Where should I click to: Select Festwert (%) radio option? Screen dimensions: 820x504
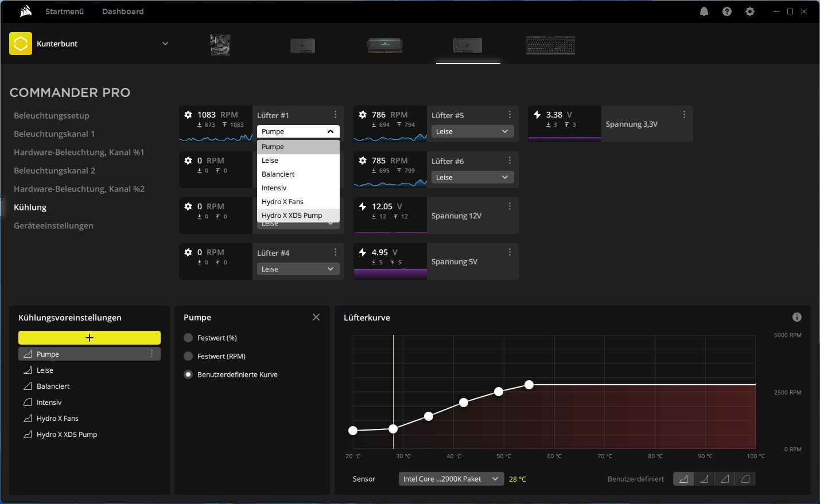click(188, 338)
